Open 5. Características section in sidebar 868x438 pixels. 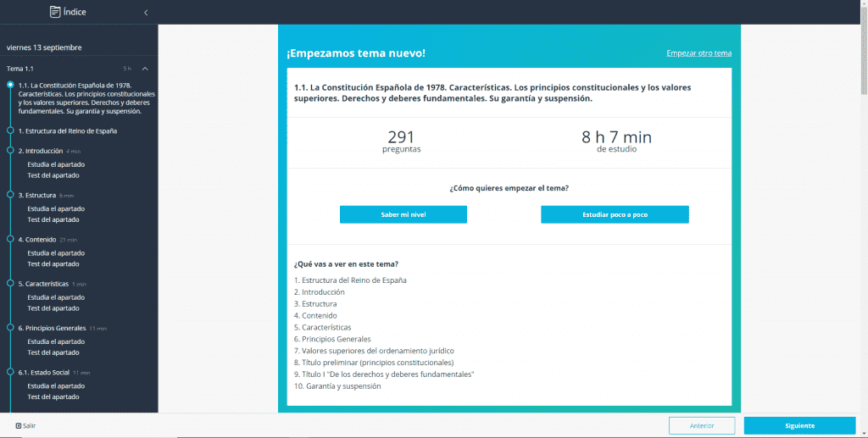[43, 284]
